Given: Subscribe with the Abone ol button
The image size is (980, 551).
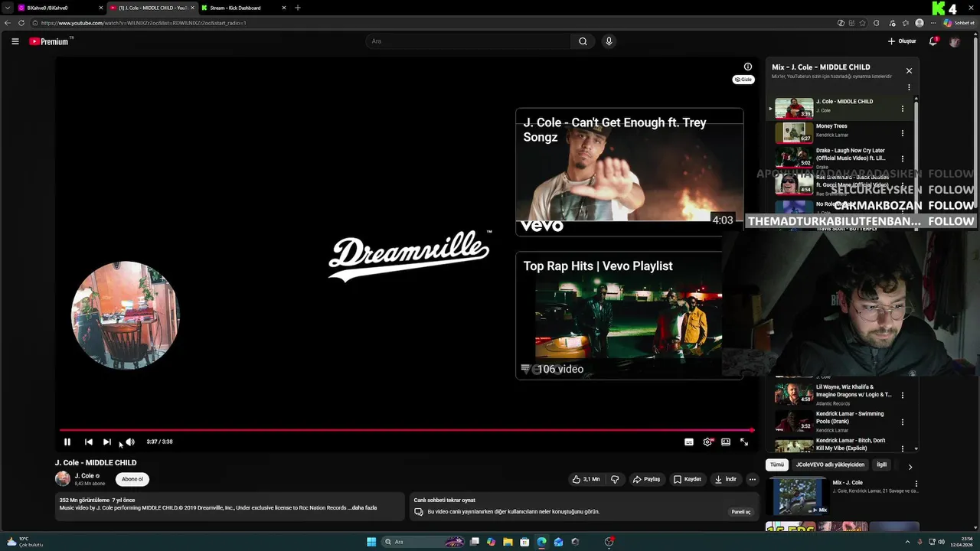Looking at the screenshot, I should coord(132,479).
